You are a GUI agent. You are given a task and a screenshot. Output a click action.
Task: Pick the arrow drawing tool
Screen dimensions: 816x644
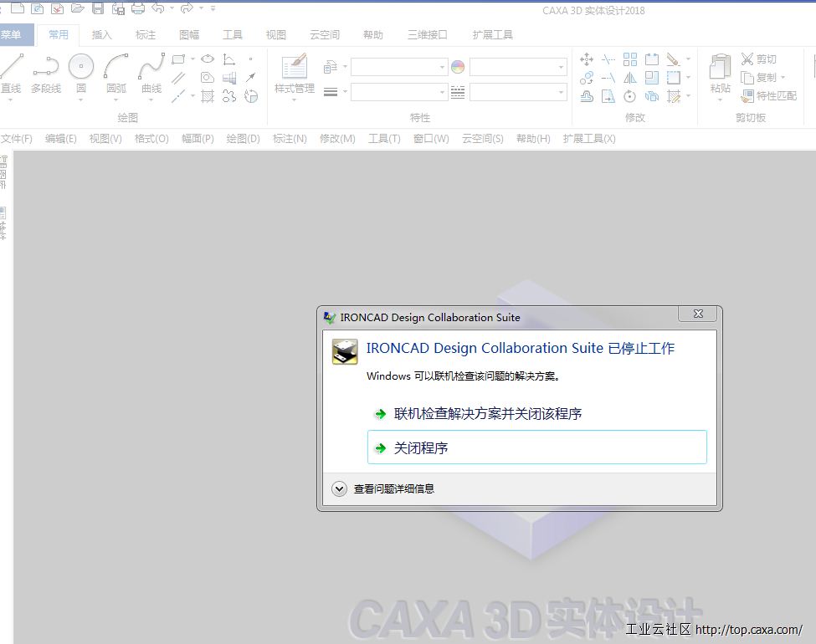tap(251, 78)
